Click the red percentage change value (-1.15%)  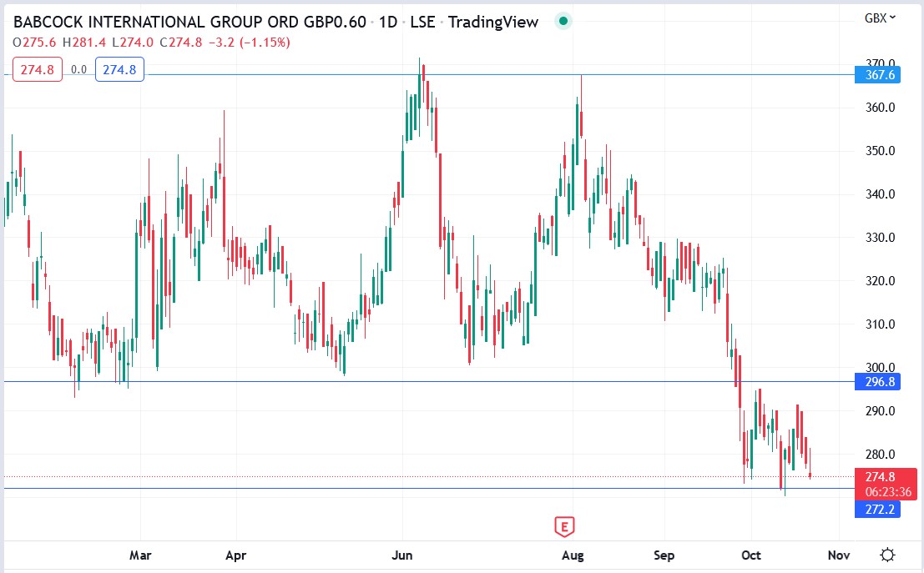(x=264, y=42)
